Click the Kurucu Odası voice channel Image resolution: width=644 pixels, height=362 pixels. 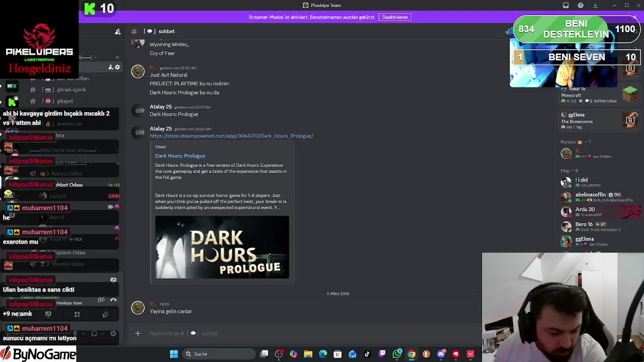(x=67, y=173)
